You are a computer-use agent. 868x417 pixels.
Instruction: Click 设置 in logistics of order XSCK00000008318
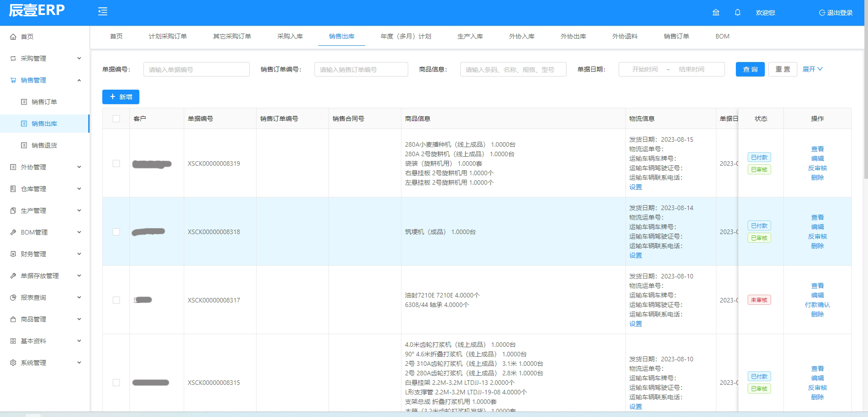pos(635,255)
